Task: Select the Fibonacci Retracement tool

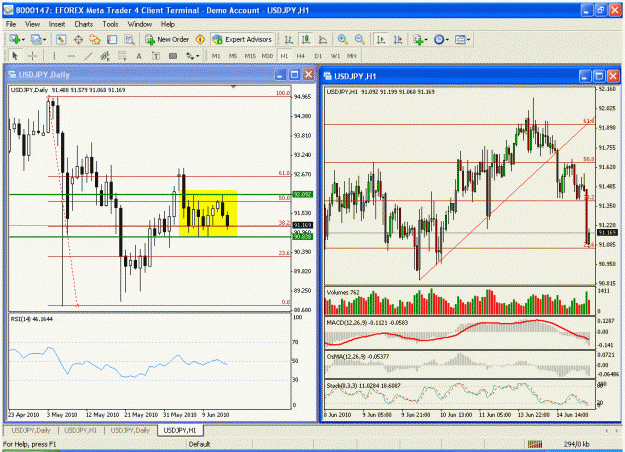Action: (x=122, y=56)
